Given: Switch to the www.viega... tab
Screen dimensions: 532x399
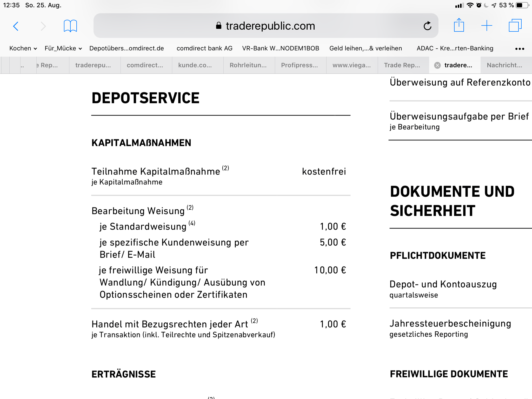Looking at the screenshot, I should (351, 65).
